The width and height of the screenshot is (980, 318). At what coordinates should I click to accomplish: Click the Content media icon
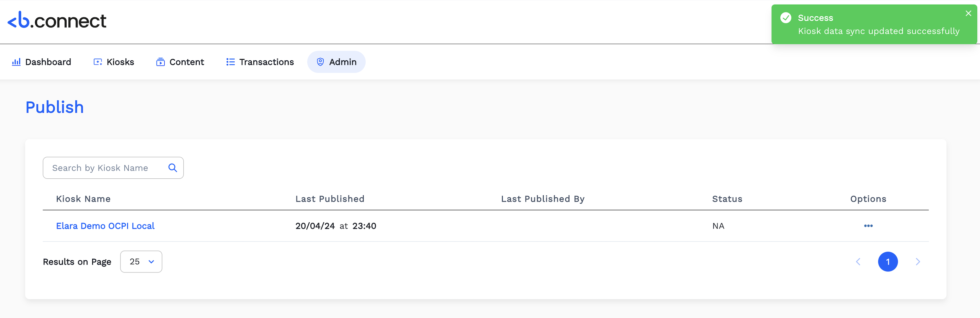tap(160, 62)
